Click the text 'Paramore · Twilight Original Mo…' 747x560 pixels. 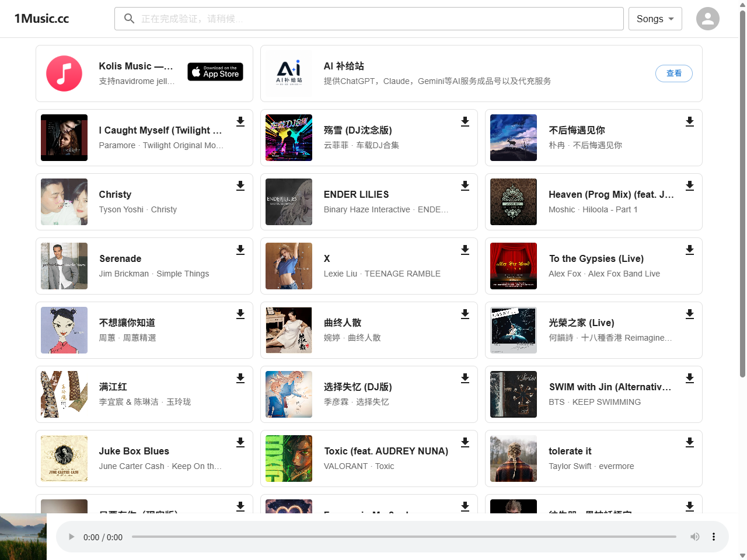click(161, 145)
